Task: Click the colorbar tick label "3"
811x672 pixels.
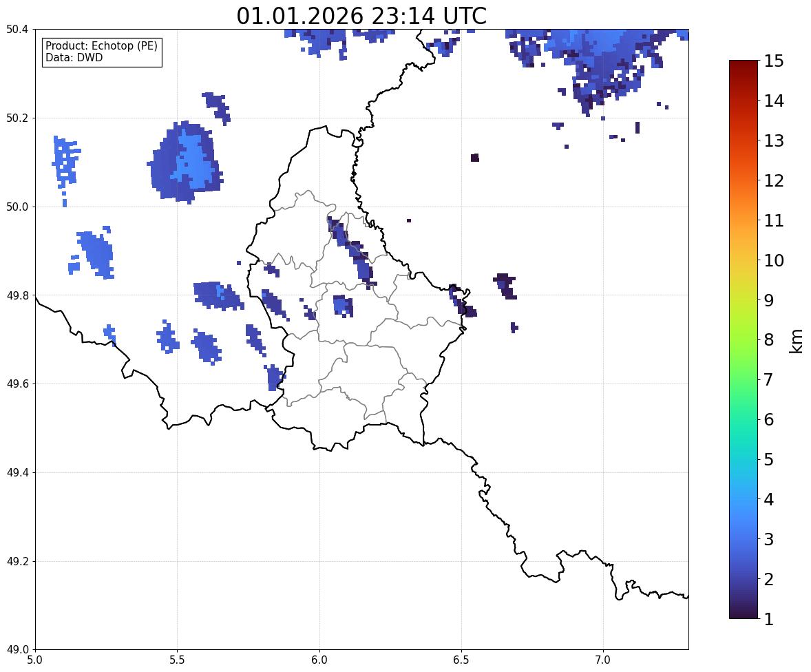Action: coord(769,539)
